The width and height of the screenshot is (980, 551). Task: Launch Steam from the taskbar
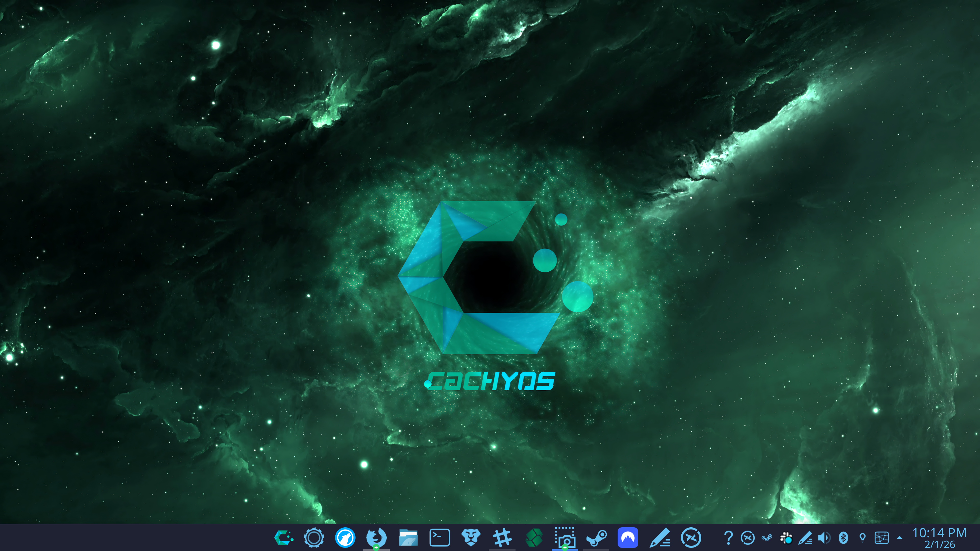596,538
